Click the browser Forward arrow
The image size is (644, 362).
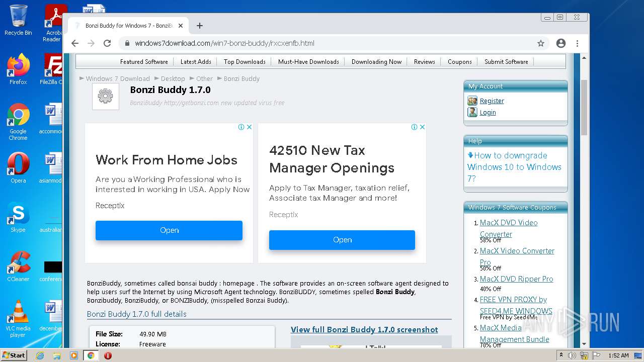click(91, 43)
